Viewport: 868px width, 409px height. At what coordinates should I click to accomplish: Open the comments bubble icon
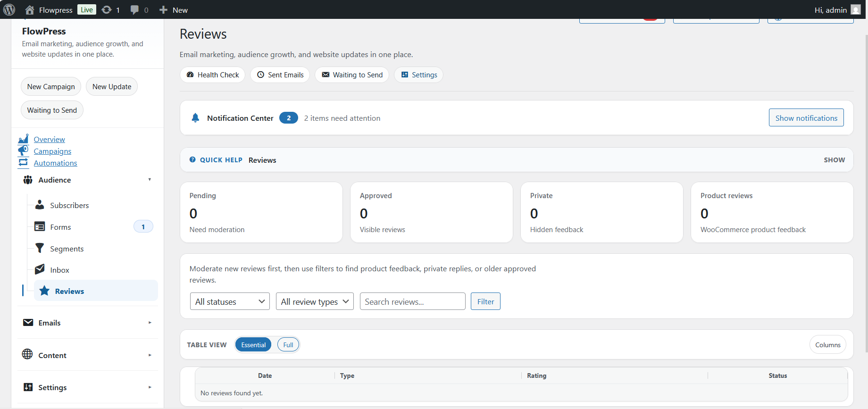[134, 10]
